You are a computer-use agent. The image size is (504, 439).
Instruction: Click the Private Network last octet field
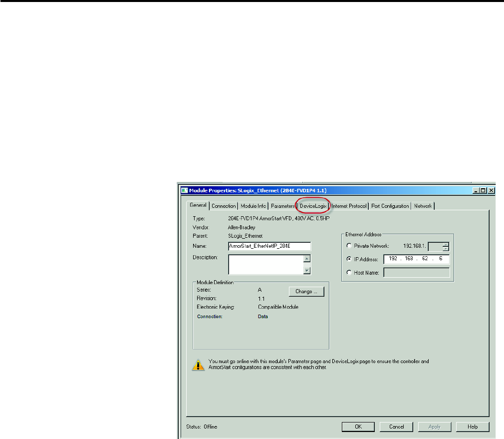(435, 247)
